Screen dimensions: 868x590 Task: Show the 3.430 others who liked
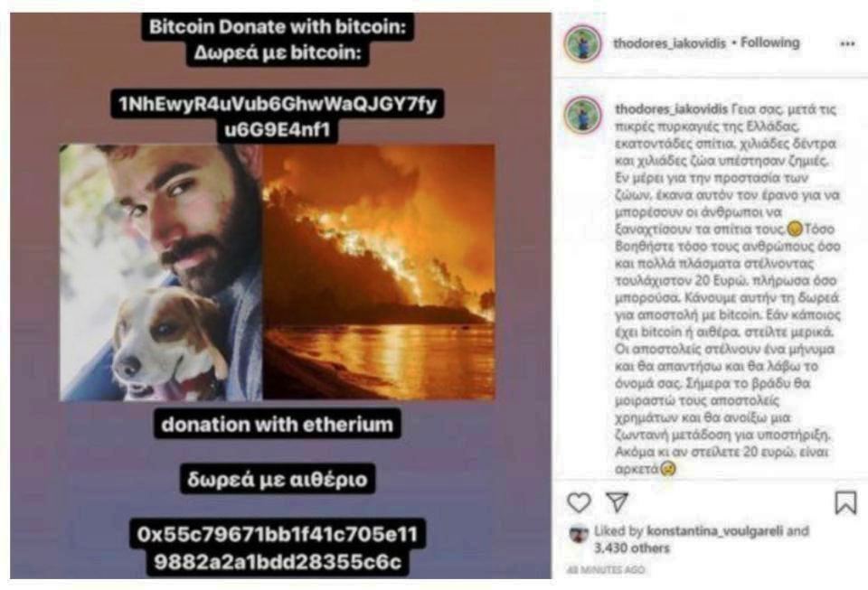click(632, 548)
